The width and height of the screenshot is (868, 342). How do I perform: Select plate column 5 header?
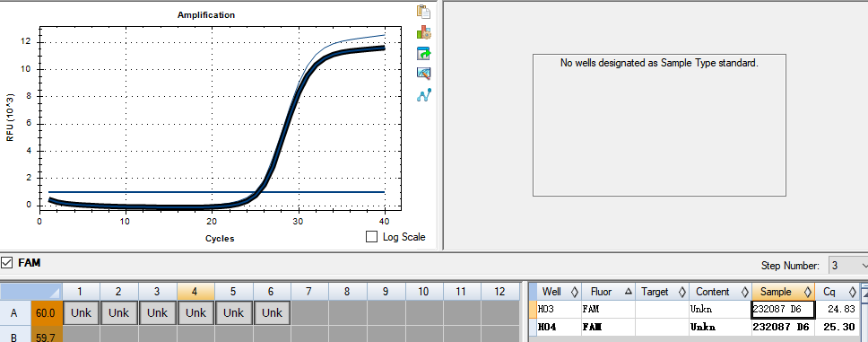[x=234, y=291]
